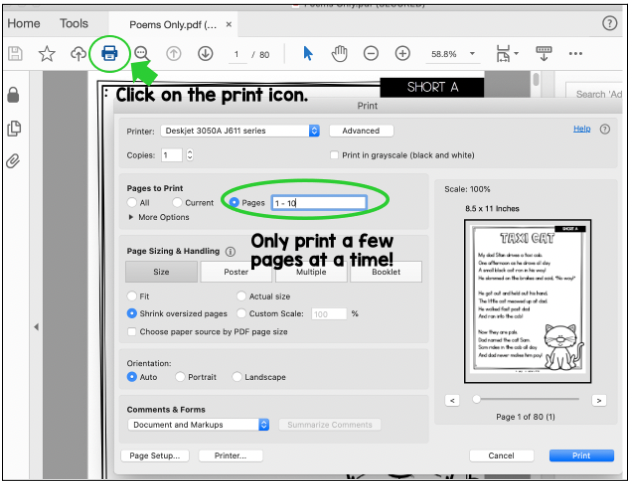Click the blue Print button
This screenshot has height=484, width=632.
point(581,456)
